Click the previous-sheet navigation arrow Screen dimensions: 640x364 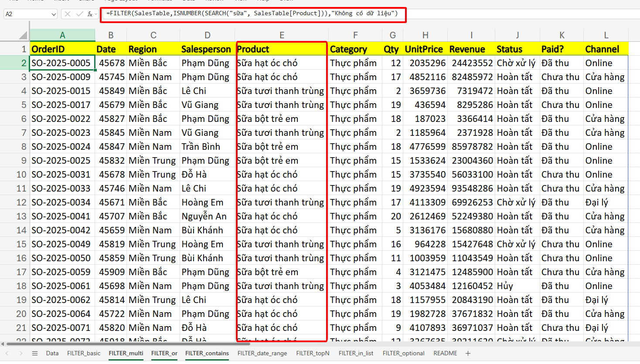(x=7, y=354)
